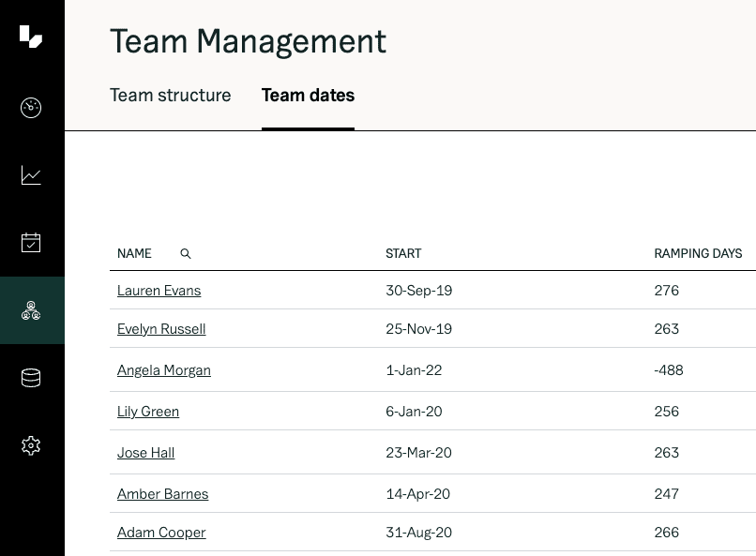Image resolution: width=756 pixels, height=556 pixels.
Task: Click on Jose Hall link
Action: [x=145, y=453]
